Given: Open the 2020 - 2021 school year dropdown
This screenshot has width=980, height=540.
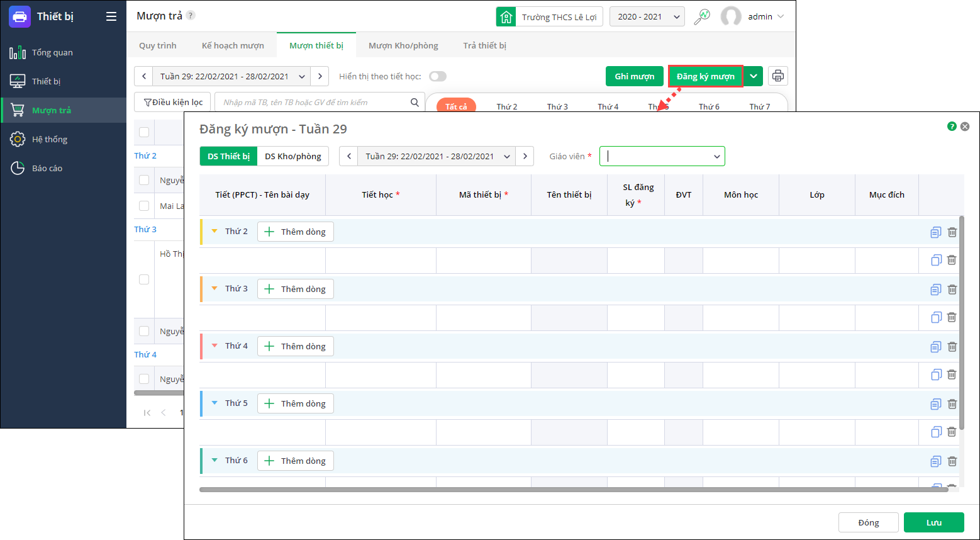Looking at the screenshot, I should (x=647, y=17).
